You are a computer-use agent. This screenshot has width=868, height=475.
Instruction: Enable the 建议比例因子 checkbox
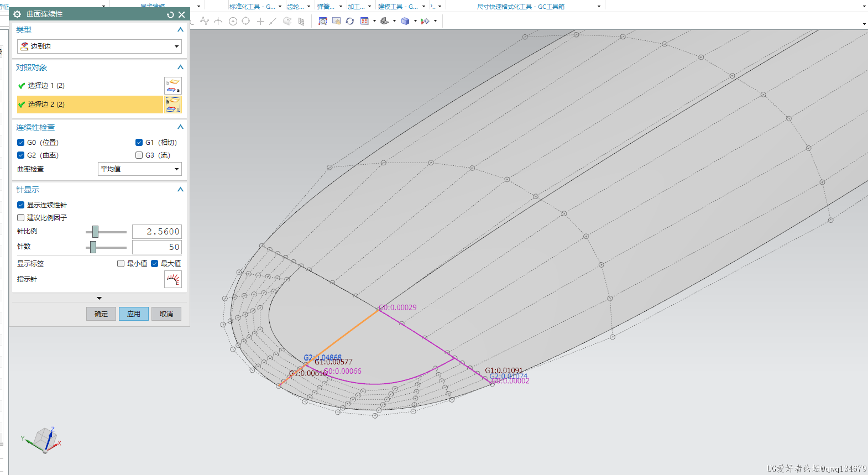point(21,218)
